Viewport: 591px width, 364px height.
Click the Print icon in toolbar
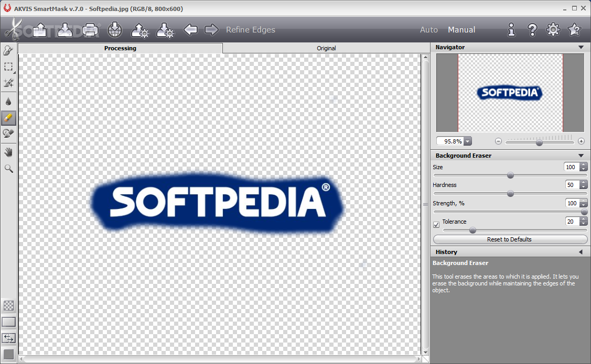pyautogui.click(x=90, y=30)
